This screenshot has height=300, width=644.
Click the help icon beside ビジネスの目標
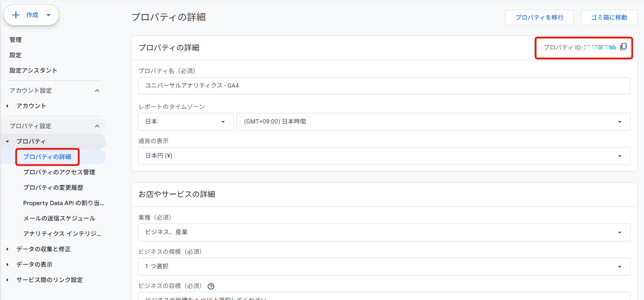[211, 286]
